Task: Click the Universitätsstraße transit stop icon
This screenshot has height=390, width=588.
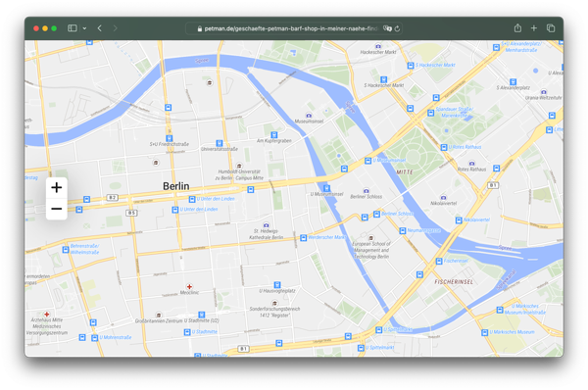Action: (220, 143)
